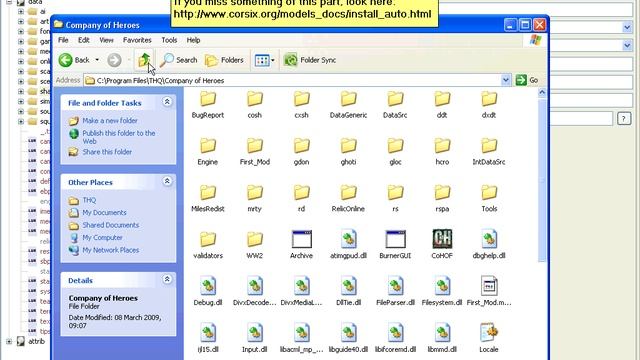640x360 pixels.
Task: Select the First_Mod.m... module file
Action: pyautogui.click(x=489, y=292)
